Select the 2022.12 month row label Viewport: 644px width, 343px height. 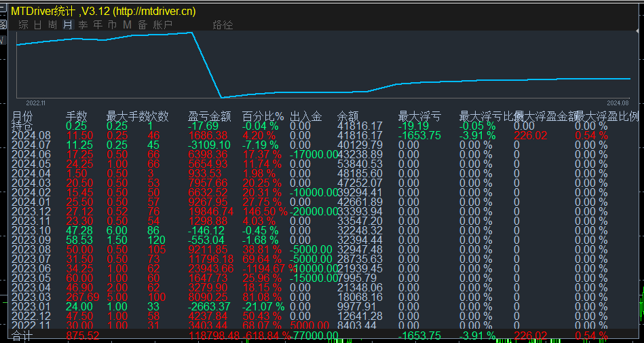[31, 316]
